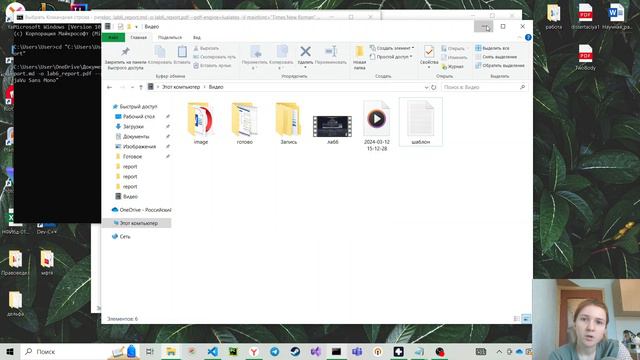The height and width of the screenshot is (360, 640).
Task: Open the Создать элемент dropdown
Action: (392, 48)
